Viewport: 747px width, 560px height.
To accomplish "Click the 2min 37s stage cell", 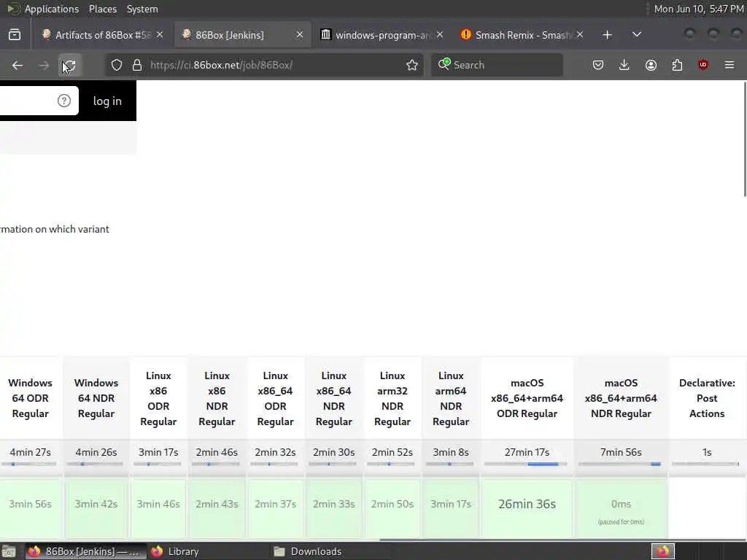I will tap(275, 508).
